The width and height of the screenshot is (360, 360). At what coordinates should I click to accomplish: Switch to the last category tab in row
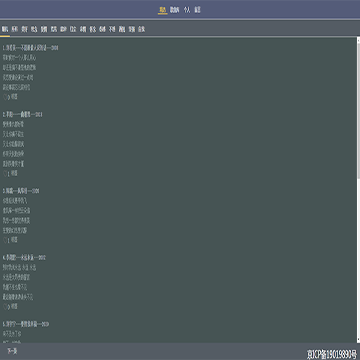pos(142,29)
